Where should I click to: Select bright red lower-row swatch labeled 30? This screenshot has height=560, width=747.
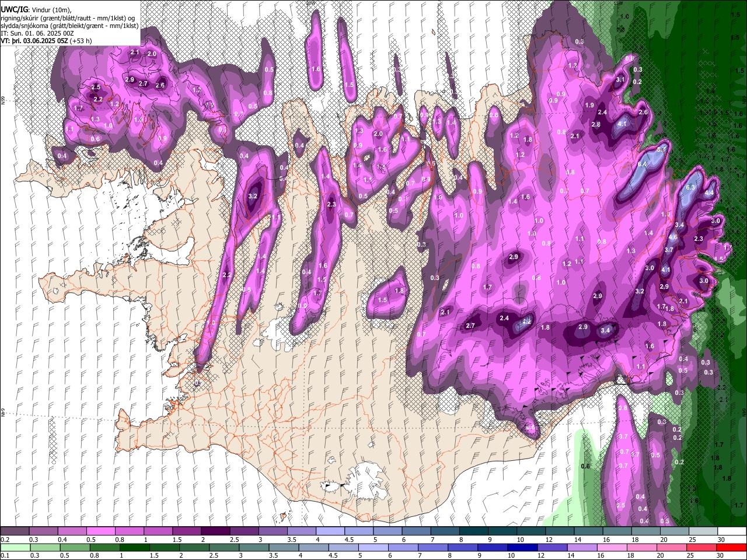[731, 548]
